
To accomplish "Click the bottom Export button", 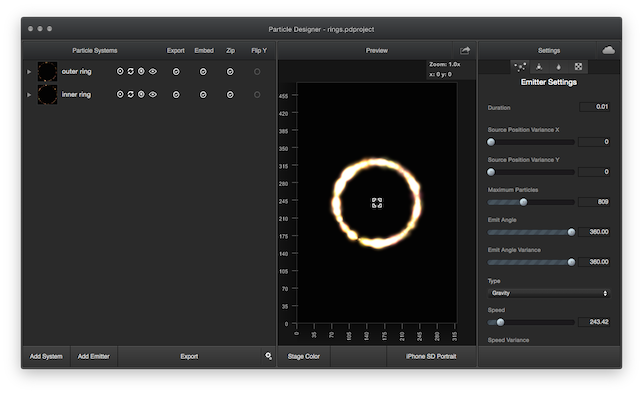I will 189,356.
